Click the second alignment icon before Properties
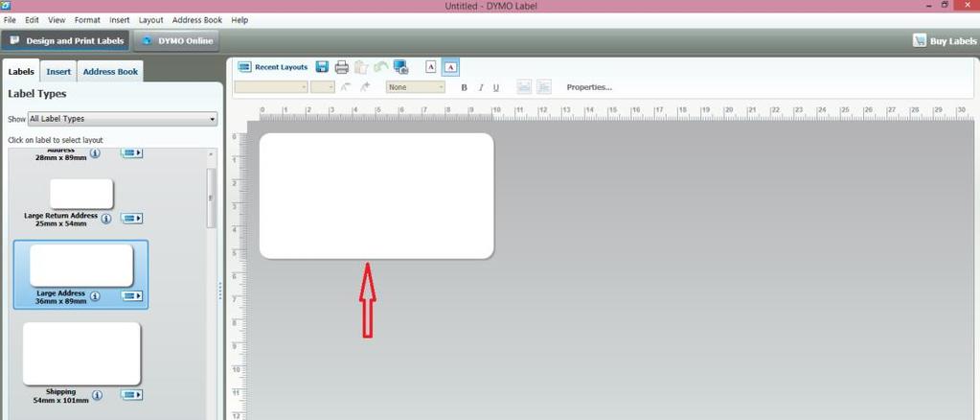Image resolution: width=980 pixels, height=420 pixels. coord(544,87)
